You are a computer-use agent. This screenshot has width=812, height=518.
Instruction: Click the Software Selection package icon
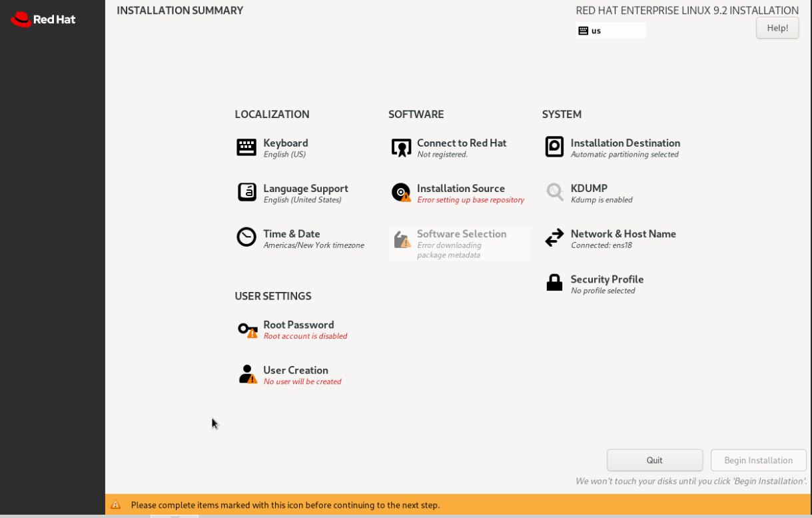click(x=402, y=239)
